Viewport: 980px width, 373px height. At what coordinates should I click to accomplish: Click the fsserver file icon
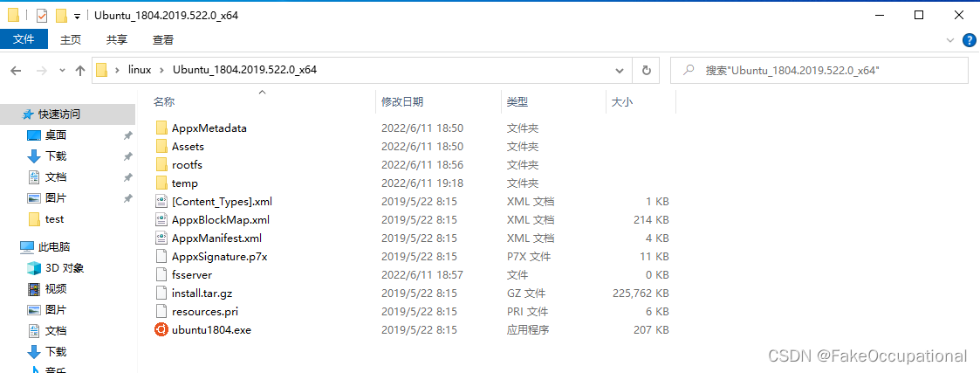pyautogui.click(x=161, y=275)
